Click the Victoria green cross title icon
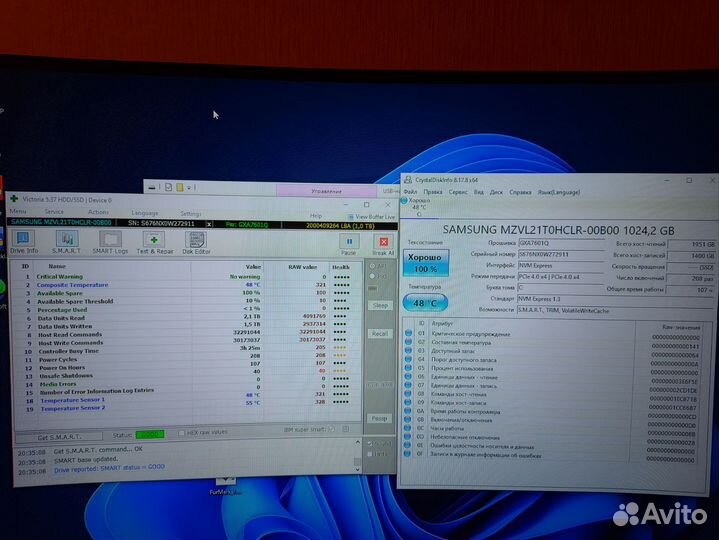This screenshot has width=719, height=540. [14, 199]
